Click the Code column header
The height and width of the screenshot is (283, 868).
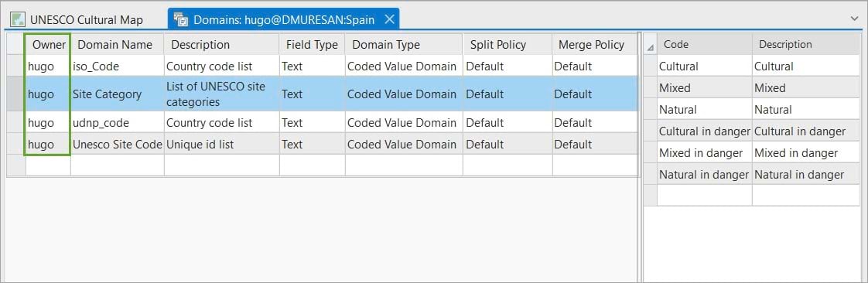[x=704, y=44]
